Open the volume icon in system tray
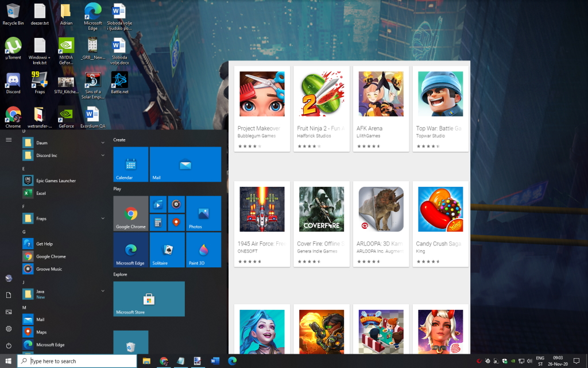The image size is (588, 368). coord(529,361)
